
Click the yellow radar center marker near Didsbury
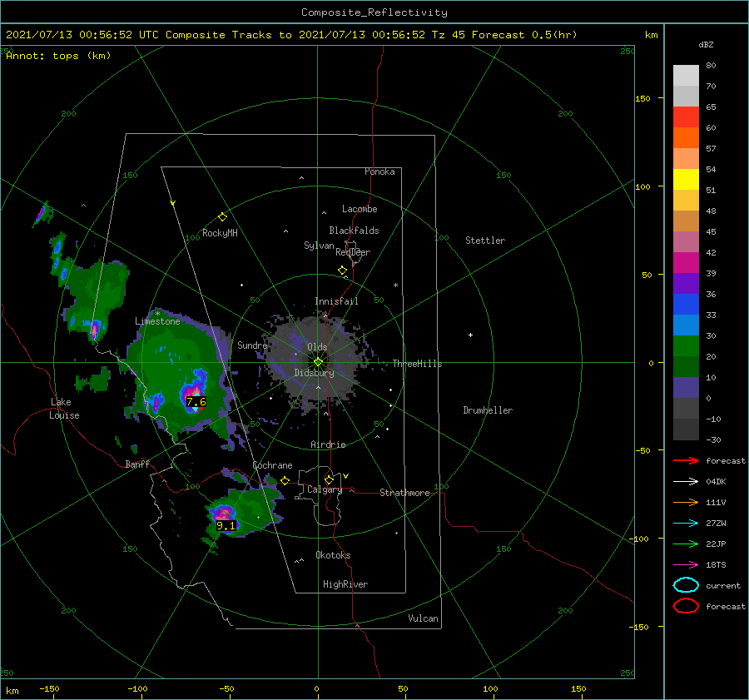pyautogui.click(x=318, y=362)
